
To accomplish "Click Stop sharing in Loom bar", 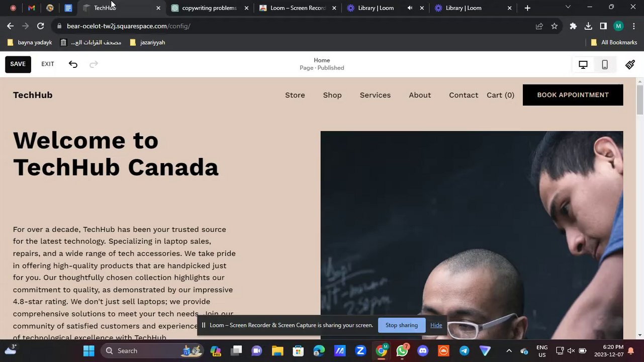I will [401, 325].
